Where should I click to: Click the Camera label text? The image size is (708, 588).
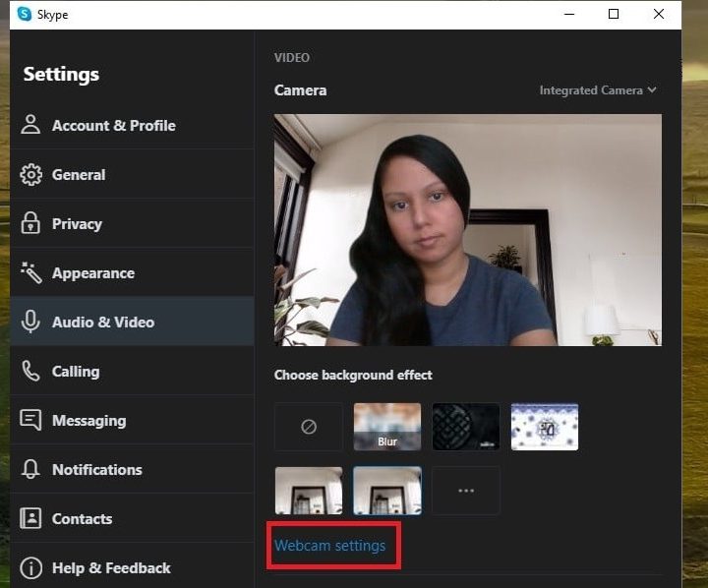(x=300, y=90)
